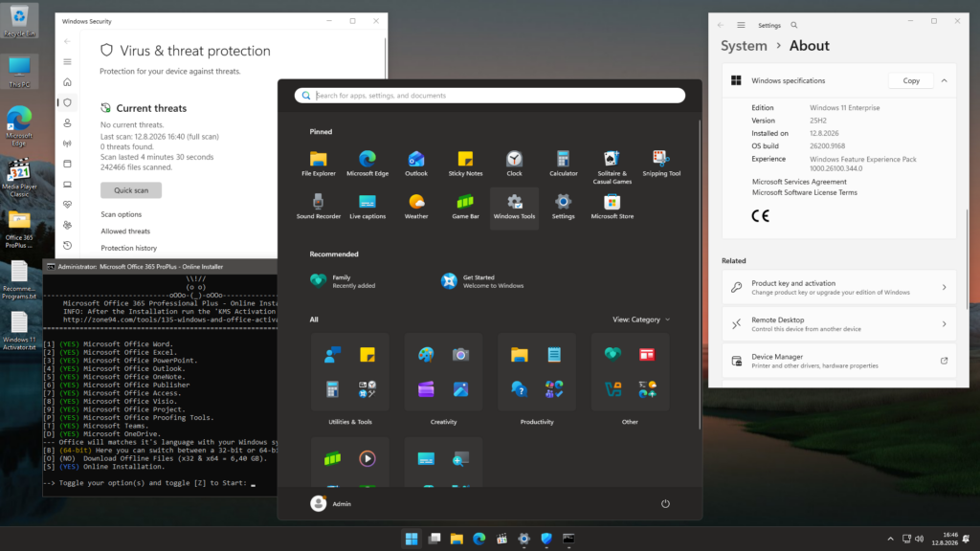Image resolution: width=980 pixels, height=551 pixels.
Task: Open the recommended Family app
Action: (343, 281)
